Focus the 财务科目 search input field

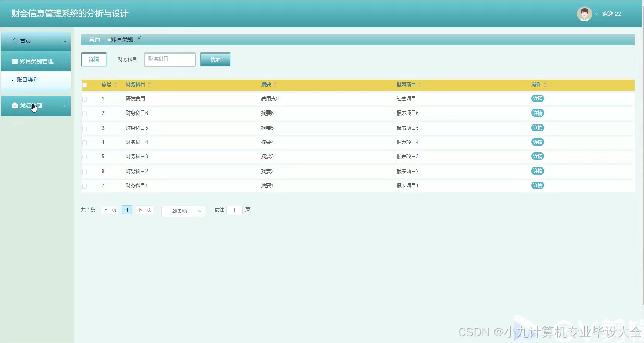click(170, 59)
